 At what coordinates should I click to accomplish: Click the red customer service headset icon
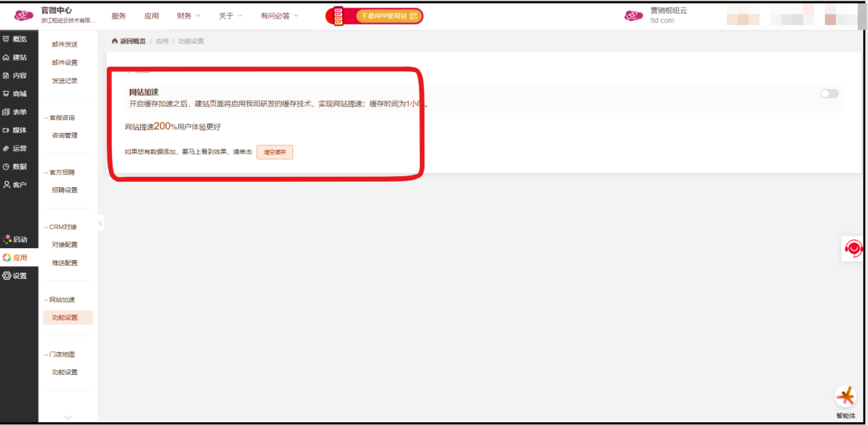(853, 248)
